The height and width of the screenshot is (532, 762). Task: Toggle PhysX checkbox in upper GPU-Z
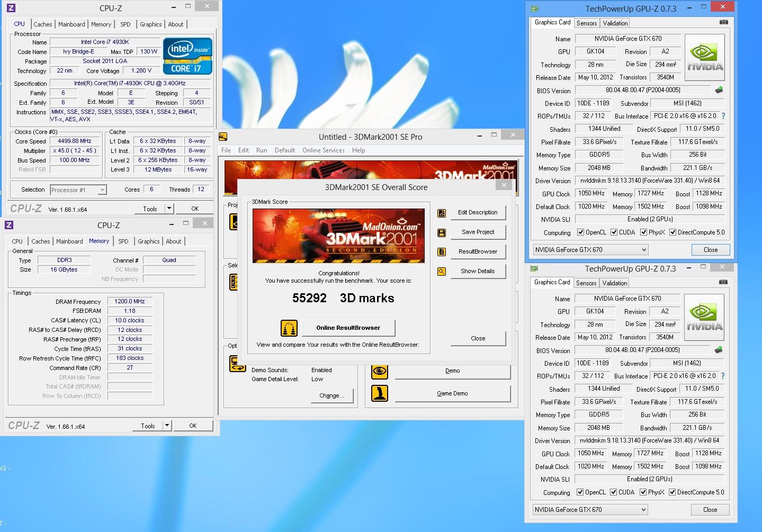tap(644, 232)
